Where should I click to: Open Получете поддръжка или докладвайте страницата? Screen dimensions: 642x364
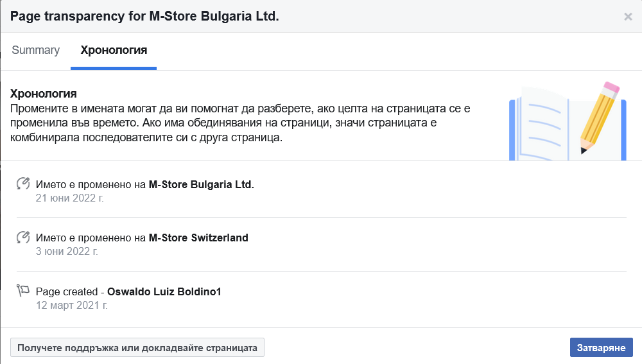pos(137,348)
